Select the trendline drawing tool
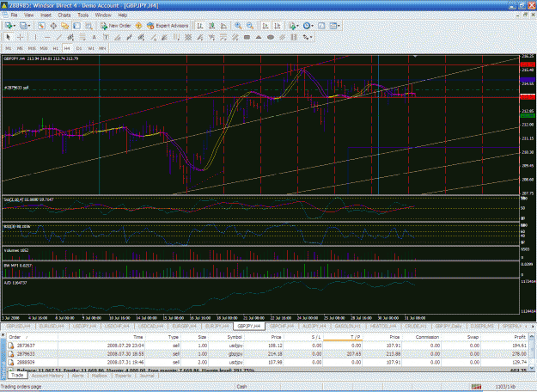This screenshot has width=537, height=392. [58, 37]
